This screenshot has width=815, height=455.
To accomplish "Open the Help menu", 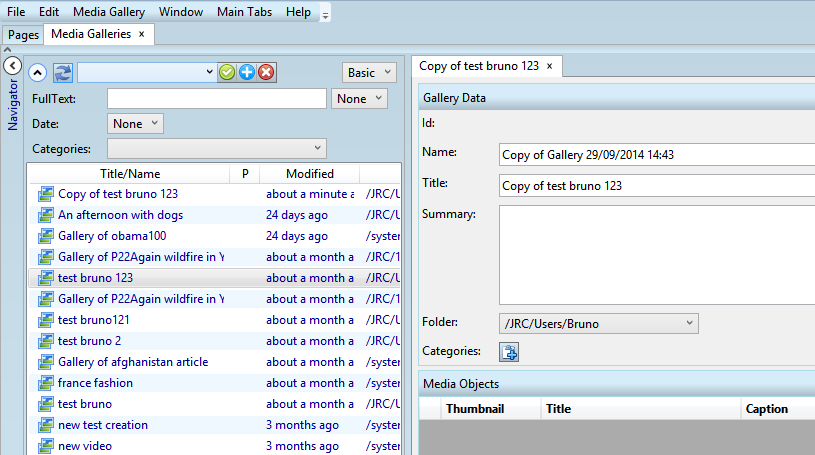I will [298, 11].
